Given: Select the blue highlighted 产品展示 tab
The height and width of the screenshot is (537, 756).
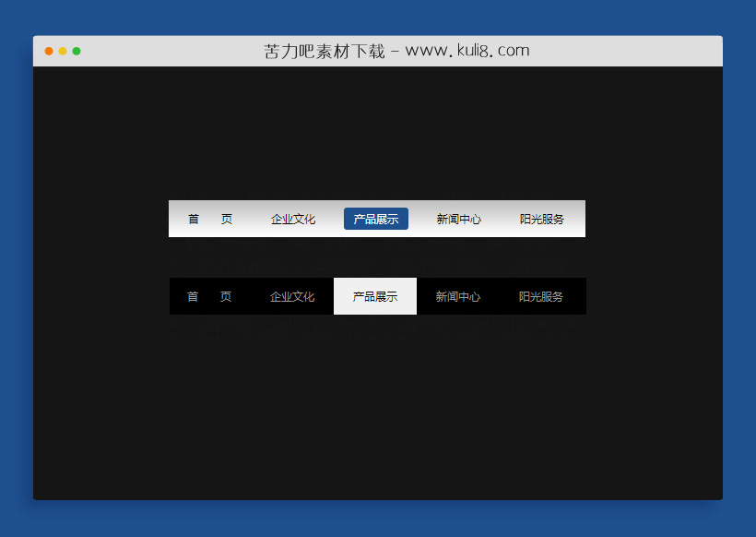Looking at the screenshot, I should (x=376, y=220).
